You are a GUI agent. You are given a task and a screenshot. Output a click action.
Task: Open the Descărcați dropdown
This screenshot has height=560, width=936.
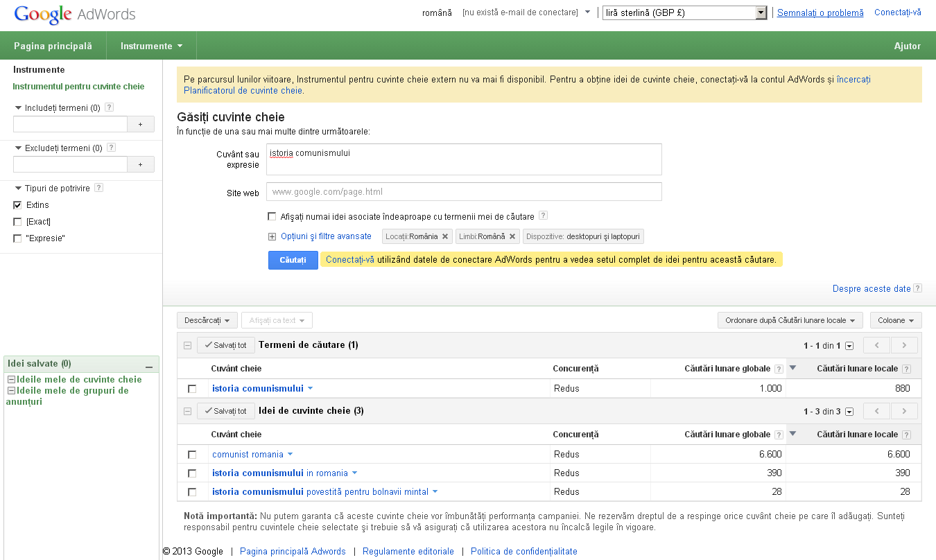(x=207, y=320)
